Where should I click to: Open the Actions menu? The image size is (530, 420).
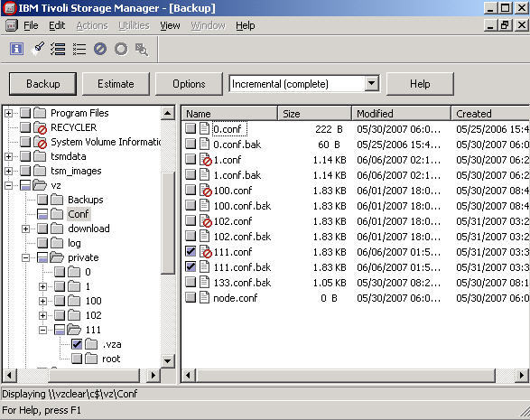tap(92, 25)
